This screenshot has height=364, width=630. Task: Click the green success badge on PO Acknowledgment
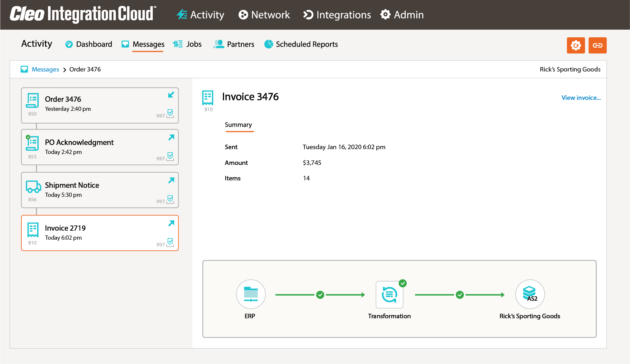(x=29, y=136)
